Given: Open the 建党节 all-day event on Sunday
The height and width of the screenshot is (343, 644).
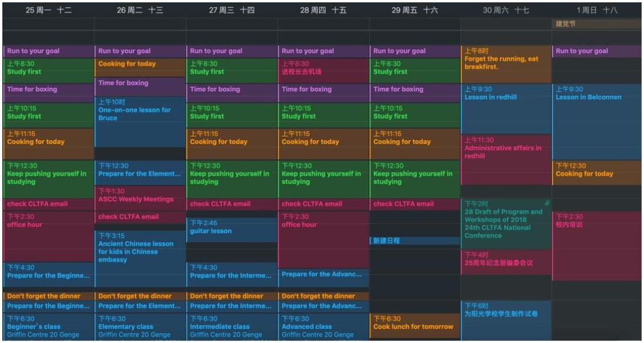Looking at the screenshot, I should point(597,24).
